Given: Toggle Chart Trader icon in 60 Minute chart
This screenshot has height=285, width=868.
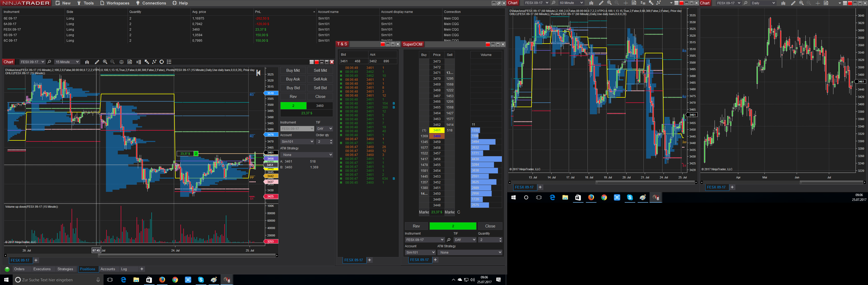Looking at the screenshot, I should 643,3.
